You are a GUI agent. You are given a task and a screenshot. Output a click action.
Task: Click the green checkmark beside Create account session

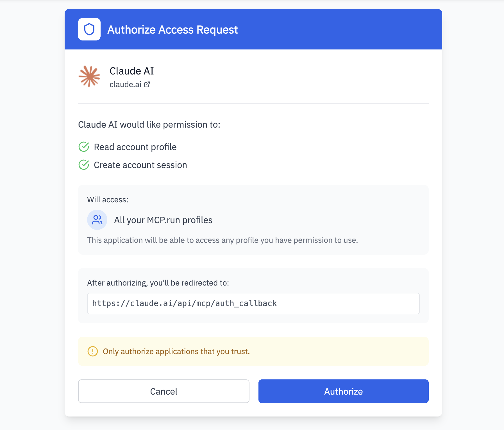(x=83, y=165)
